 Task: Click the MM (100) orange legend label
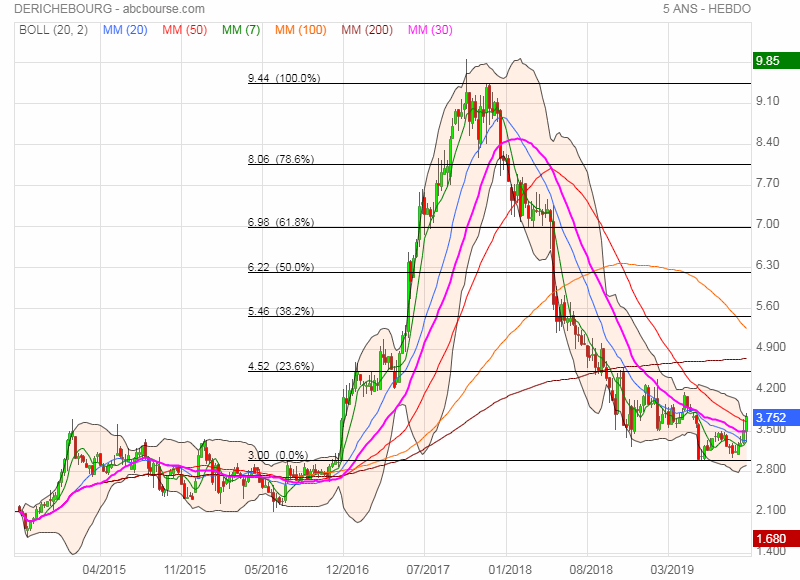tap(301, 30)
